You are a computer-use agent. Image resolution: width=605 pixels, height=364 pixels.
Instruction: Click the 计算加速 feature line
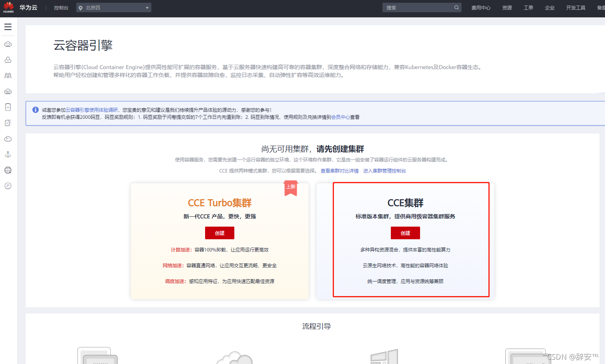(220, 250)
